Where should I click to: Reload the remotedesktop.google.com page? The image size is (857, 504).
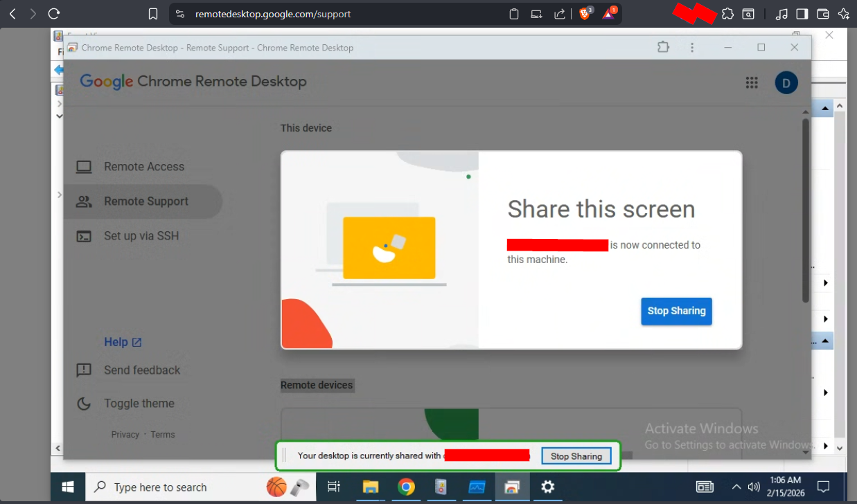click(x=54, y=14)
